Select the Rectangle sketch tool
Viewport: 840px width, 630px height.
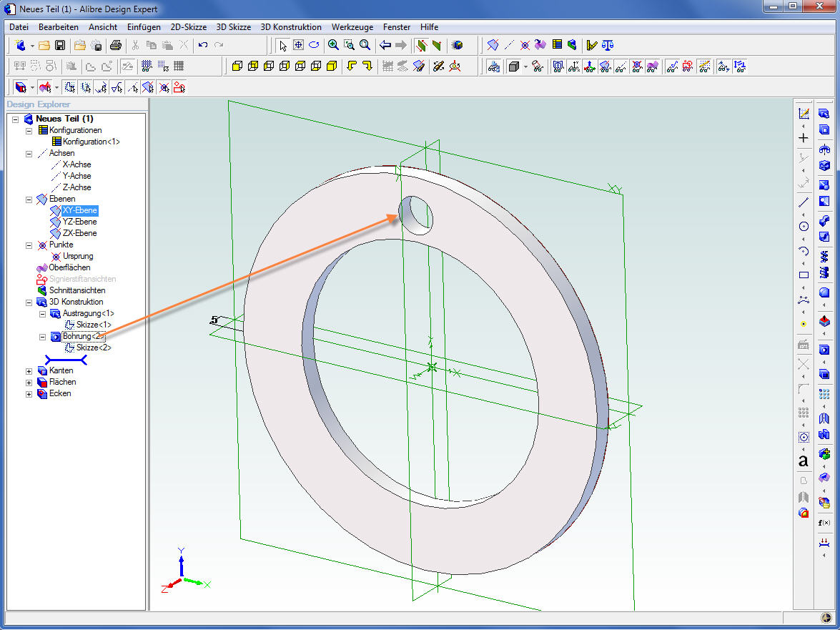click(x=804, y=275)
